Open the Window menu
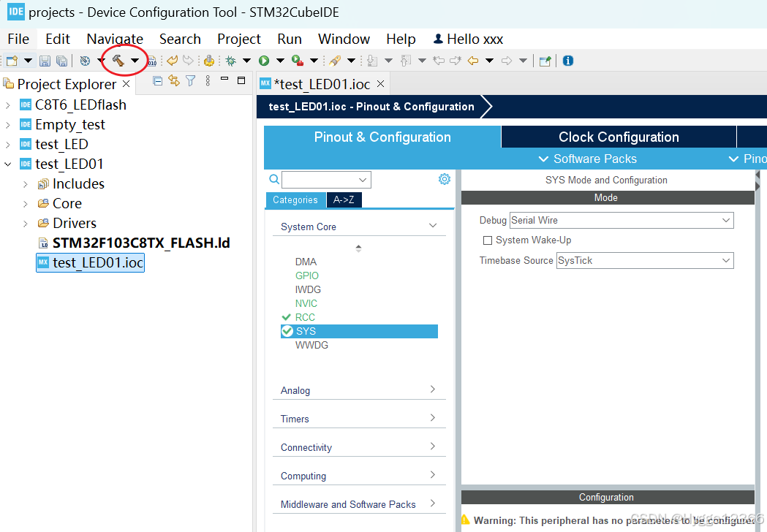This screenshot has width=767, height=532. coord(344,39)
